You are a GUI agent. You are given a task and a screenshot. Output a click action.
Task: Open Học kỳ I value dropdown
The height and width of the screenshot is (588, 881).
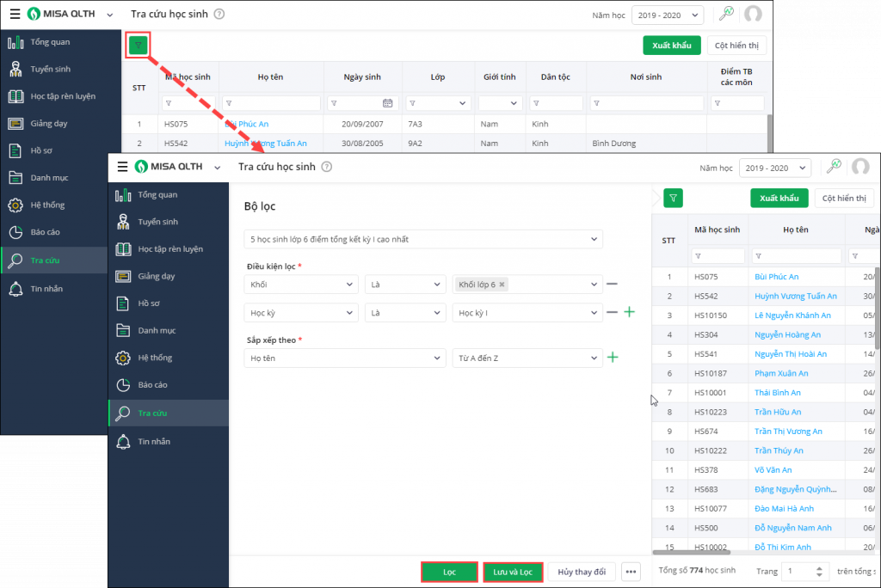[x=527, y=313]
